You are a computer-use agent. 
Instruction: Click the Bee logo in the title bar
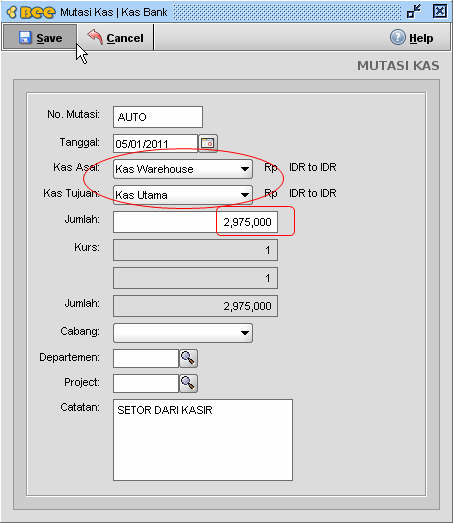click(31, 12)
